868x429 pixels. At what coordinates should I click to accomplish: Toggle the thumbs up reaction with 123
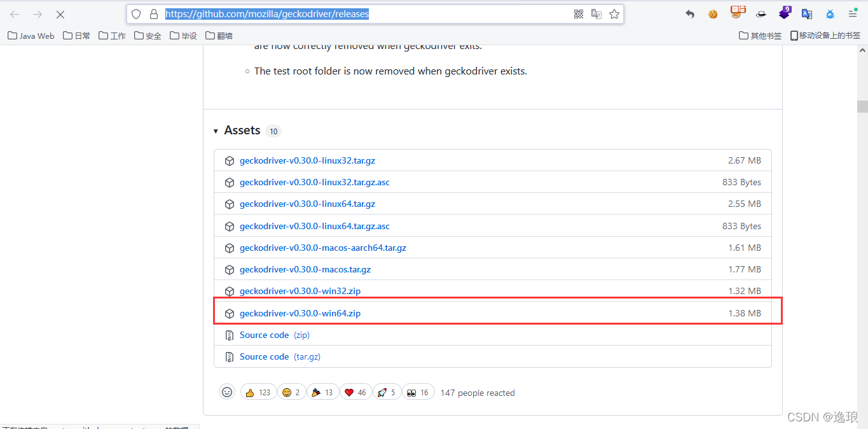point(259,393)
